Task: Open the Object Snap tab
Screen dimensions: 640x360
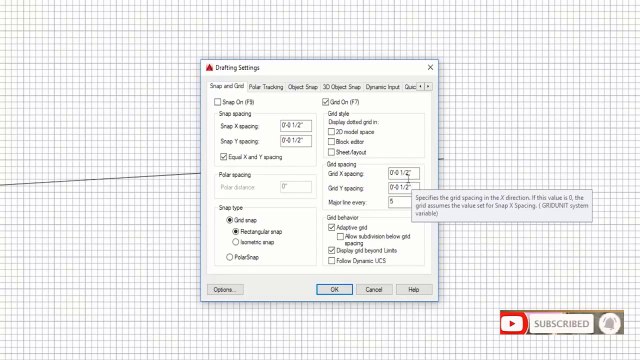Action: pyautogui.click(x=302, y=87)
